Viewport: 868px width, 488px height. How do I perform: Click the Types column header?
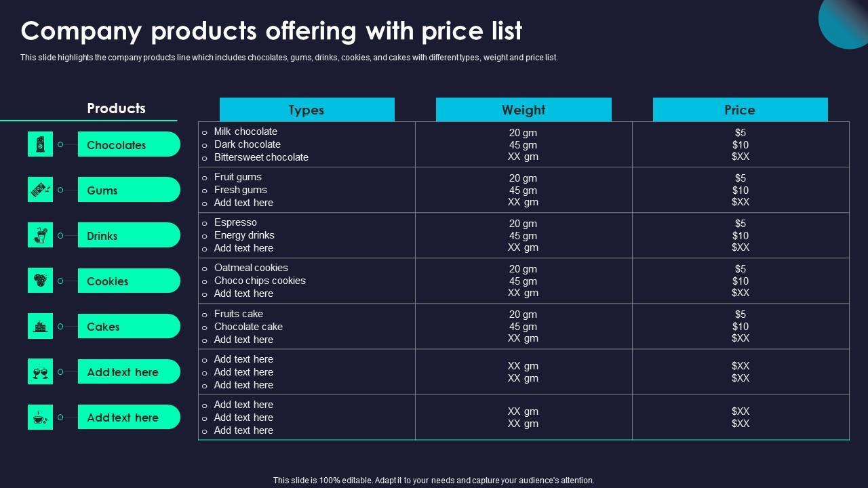tap(307, 110)
